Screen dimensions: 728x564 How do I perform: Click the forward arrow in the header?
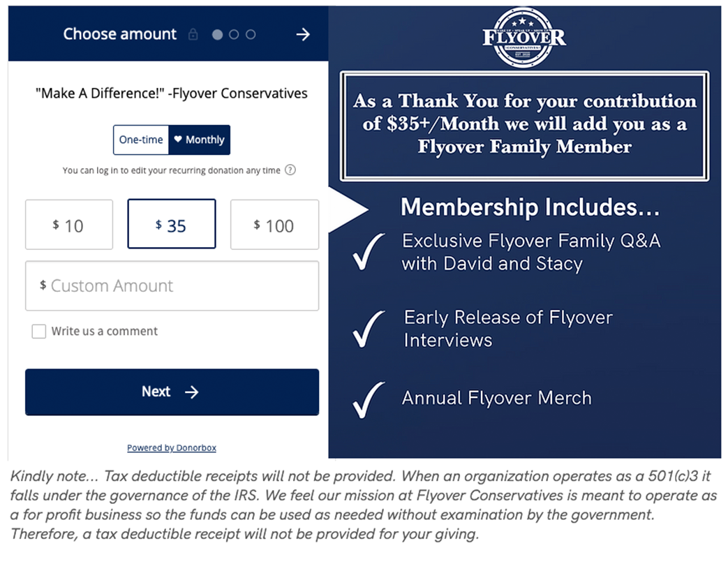point(302,34)
